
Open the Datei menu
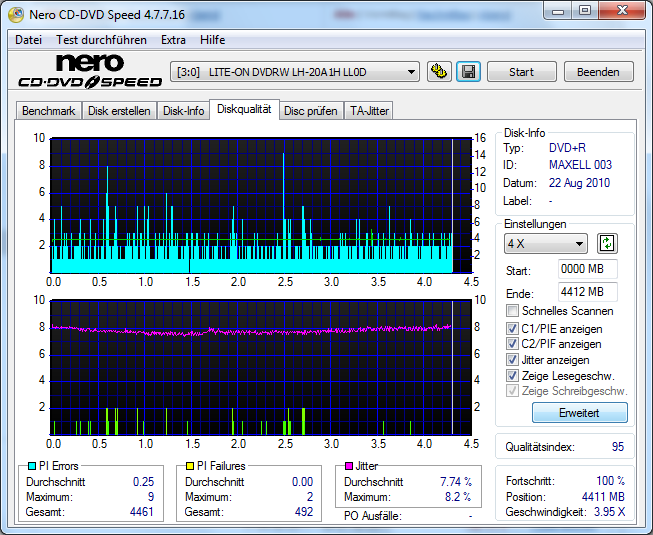pyautogui.click(x=28, y=40)
